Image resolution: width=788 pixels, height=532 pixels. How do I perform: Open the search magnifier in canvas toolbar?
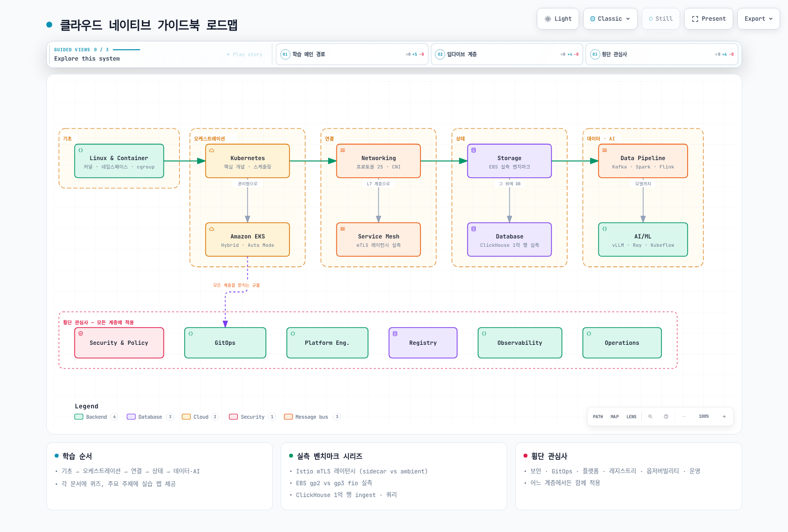click(650, 417)
